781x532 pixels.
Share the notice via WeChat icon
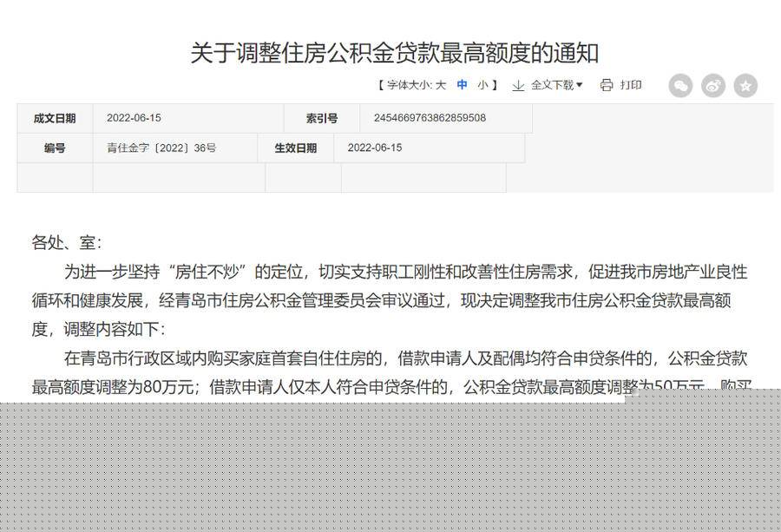pyautogui.click(x=680, y=86)
